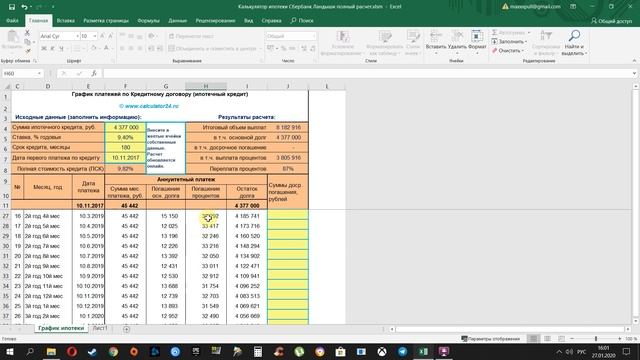Viewport: 640px width, 360px height.
Task: Select the График ипотеки sheet tab
Action: 61,328
